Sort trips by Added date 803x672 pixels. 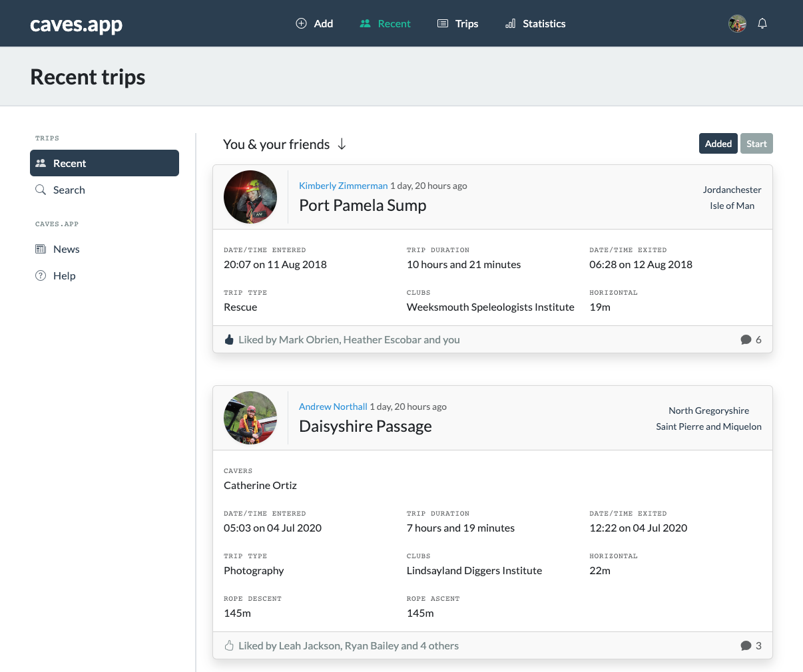[x=718, y=144]
